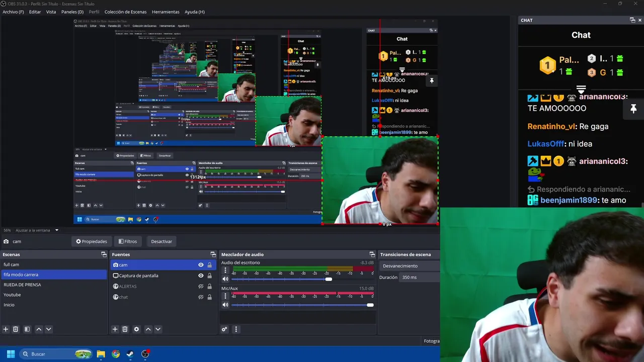Open the Editar menu
Screen dimensions: 644x362
coord(35,12)
